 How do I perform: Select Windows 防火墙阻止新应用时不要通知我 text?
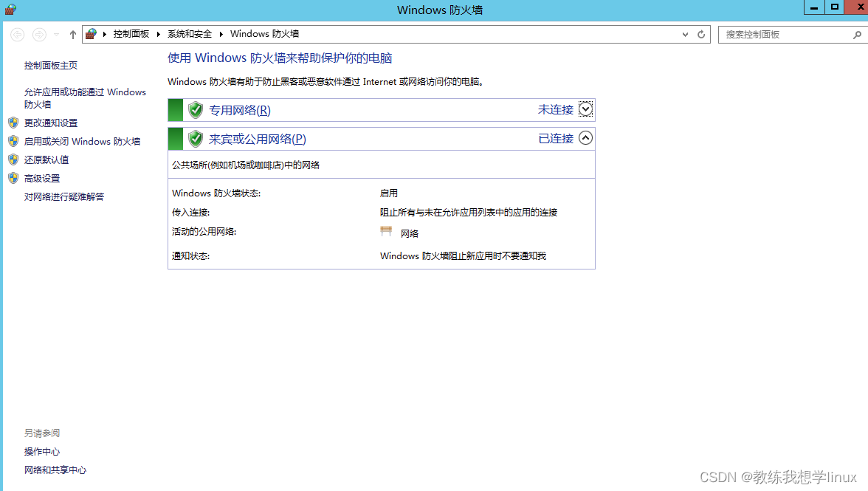point(463,255)
